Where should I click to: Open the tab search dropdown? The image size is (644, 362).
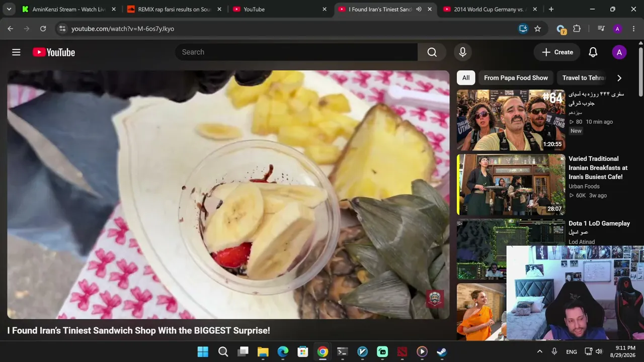coord(9,9)
